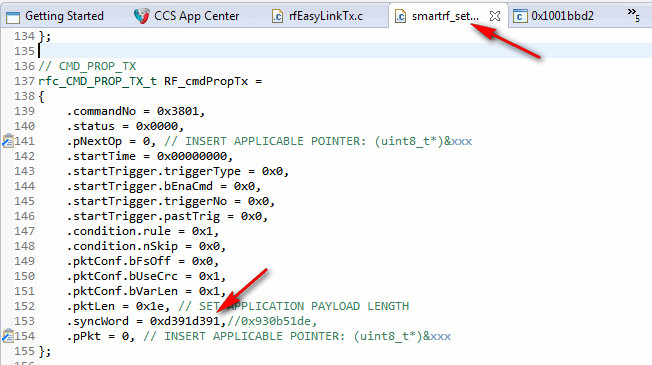This screenshot has width=652, height=365.
Task: Click line number 147 in gutter
Action: point(25,231)
